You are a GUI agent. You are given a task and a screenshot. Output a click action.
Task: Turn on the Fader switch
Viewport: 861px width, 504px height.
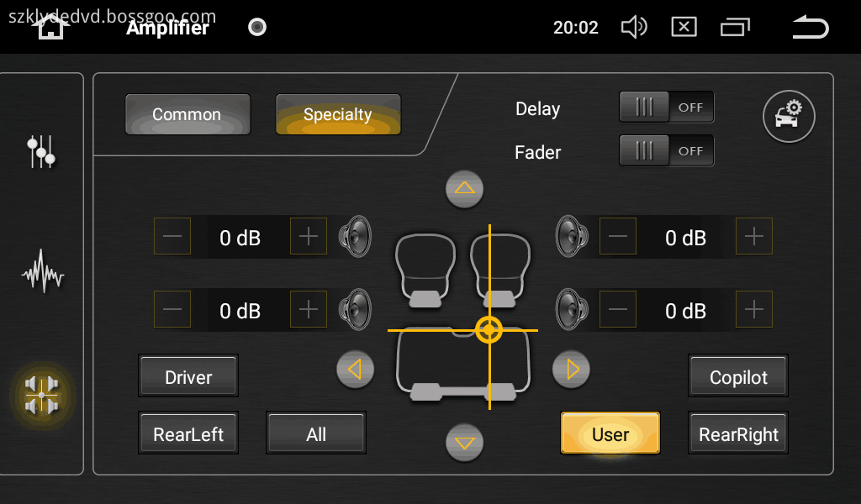(x=666, y=150)
